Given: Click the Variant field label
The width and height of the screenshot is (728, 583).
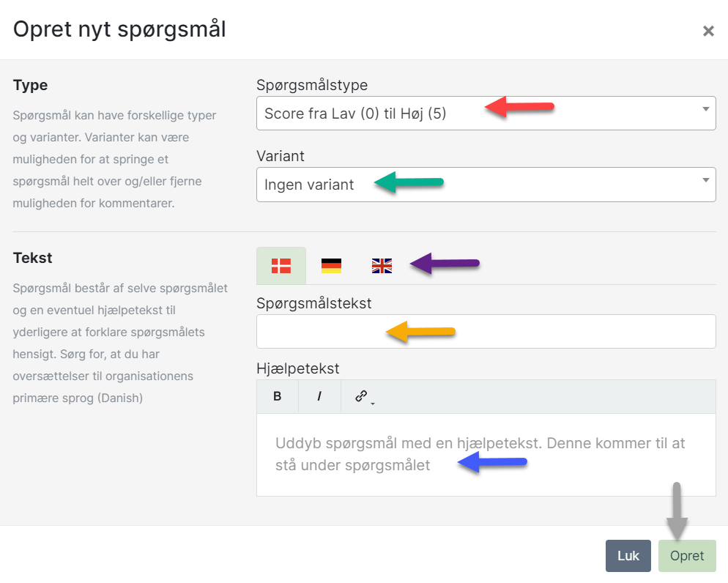Looking at the screenshot, I should click(281, 156).
